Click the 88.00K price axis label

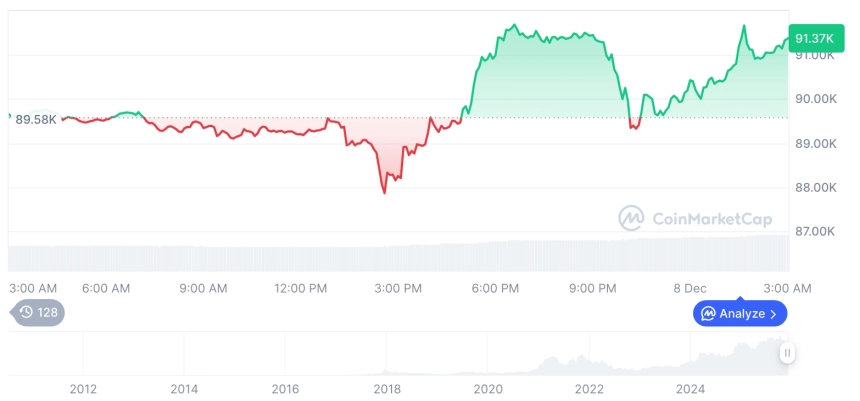point(813,187)
